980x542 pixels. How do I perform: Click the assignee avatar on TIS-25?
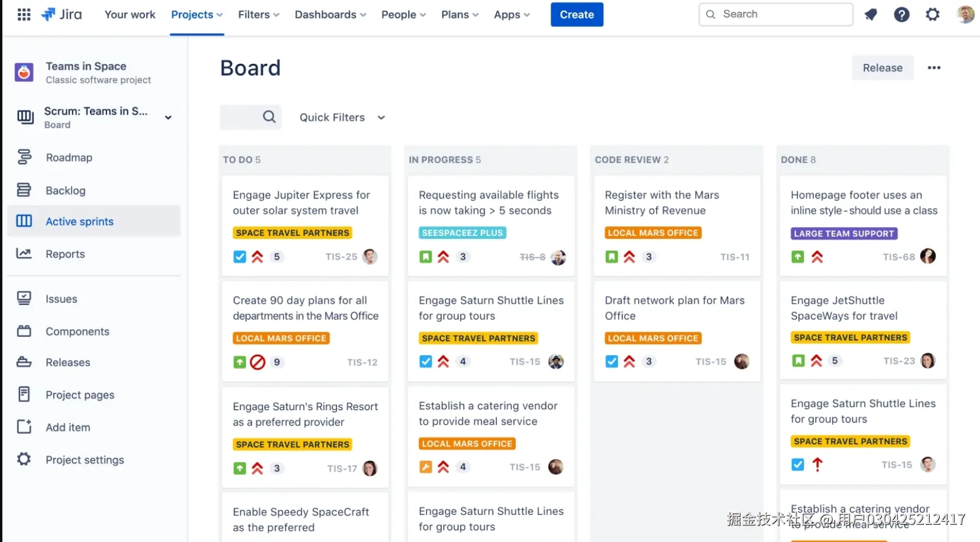[370, 257]
